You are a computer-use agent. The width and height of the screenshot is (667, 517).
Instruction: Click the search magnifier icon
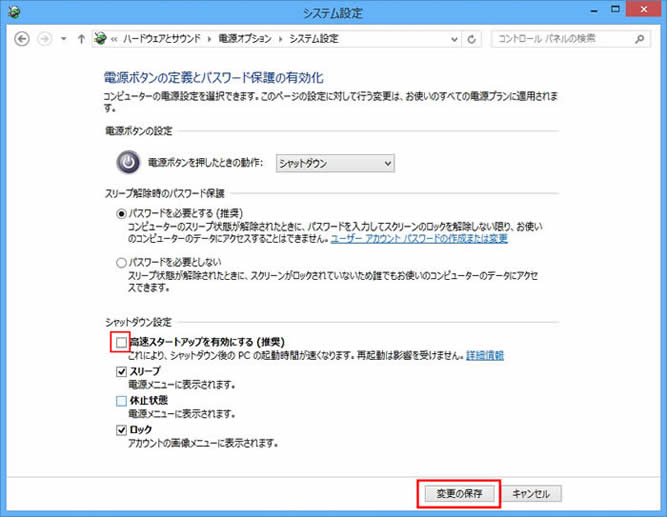click(639, 39)
